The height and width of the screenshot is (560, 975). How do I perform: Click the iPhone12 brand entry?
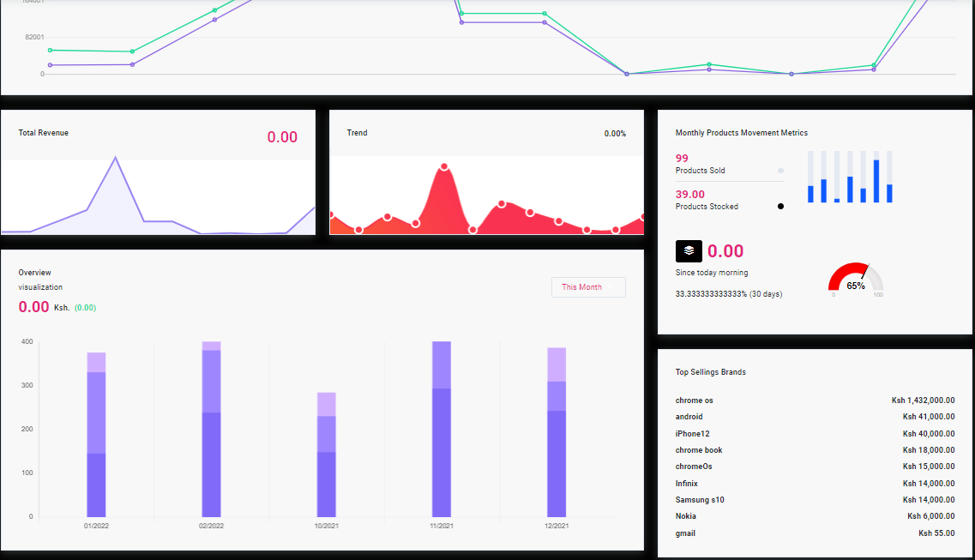(692, 434)
